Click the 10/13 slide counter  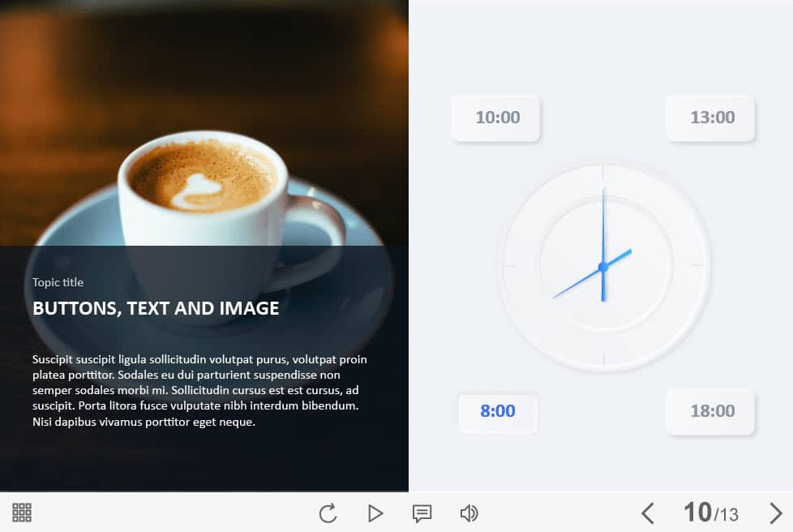tap(710, 513)
